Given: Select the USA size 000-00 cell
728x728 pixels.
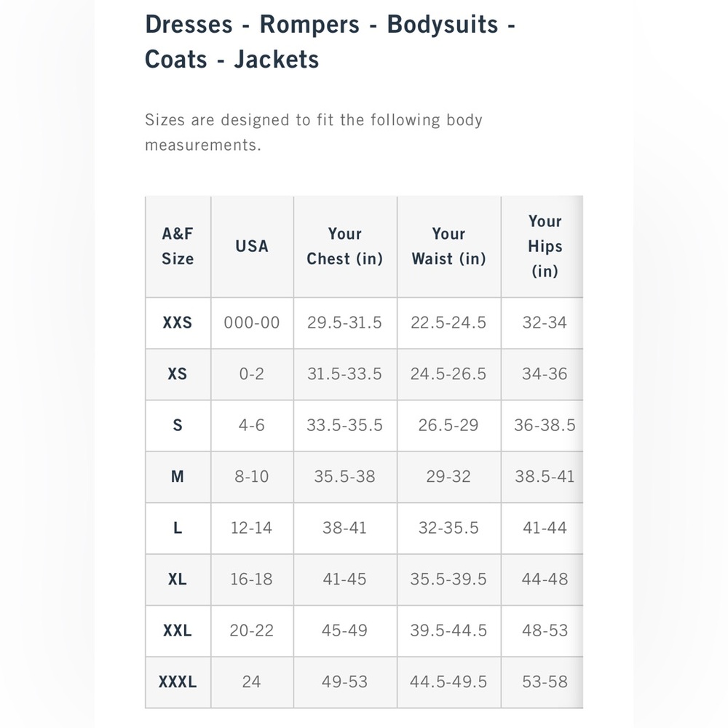Looking at the screenshot, I should [x=252, y=323].
